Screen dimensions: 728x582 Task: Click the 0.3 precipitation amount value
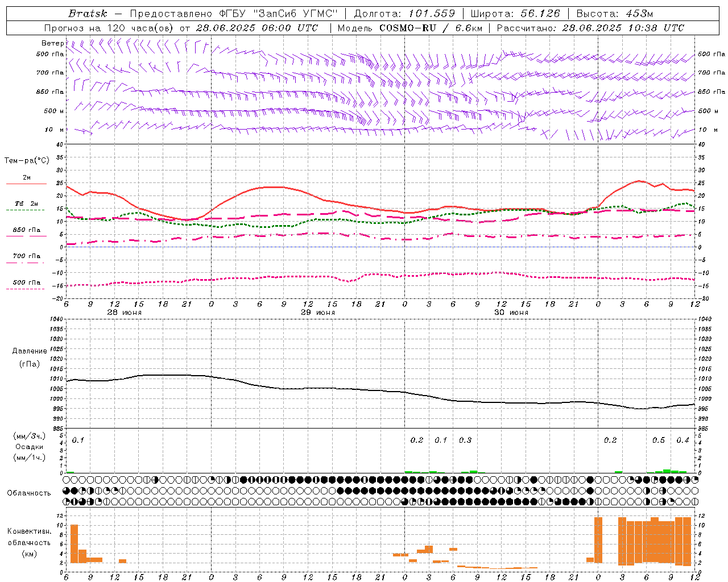[x=465, y=440]
